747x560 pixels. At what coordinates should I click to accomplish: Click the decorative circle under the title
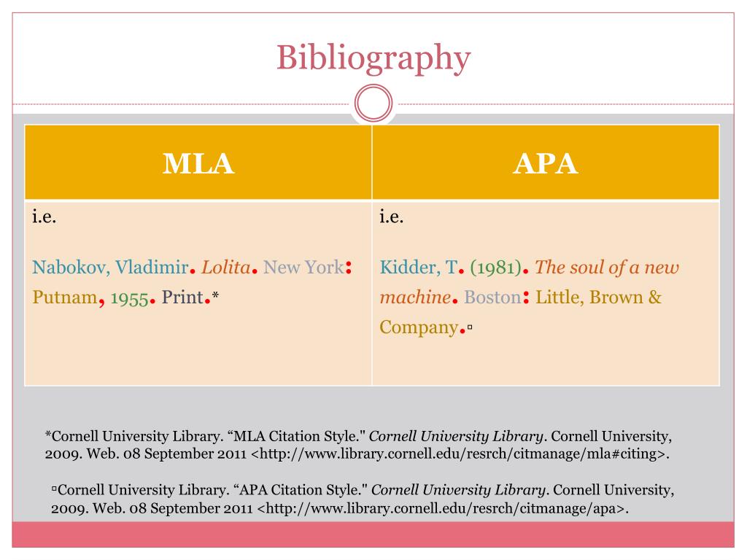click(373, 104)
